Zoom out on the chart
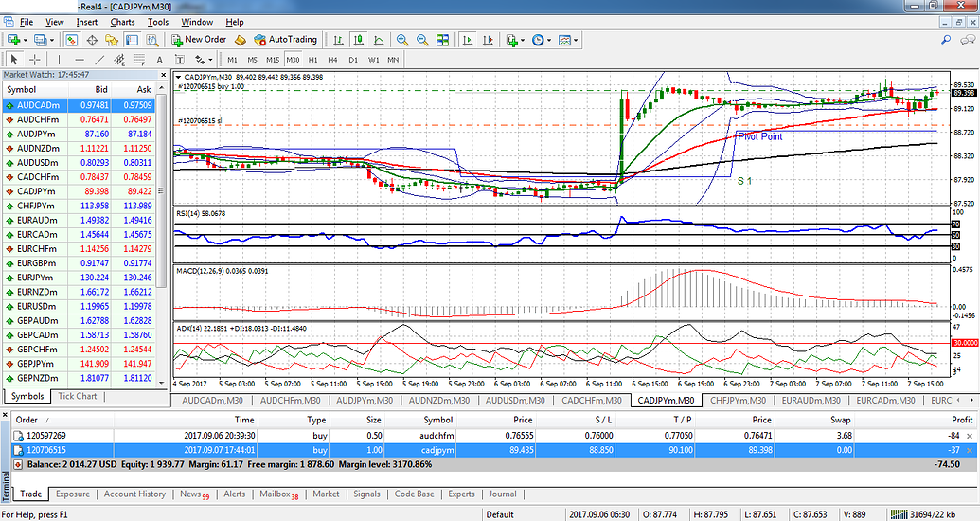The width and height of the screenshot is (980, 521). pos(422,40)
